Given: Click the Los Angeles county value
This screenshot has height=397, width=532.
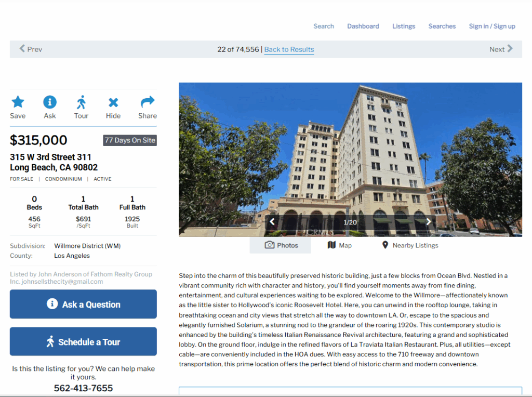Looking at the screenshot, I should [72, 256].
